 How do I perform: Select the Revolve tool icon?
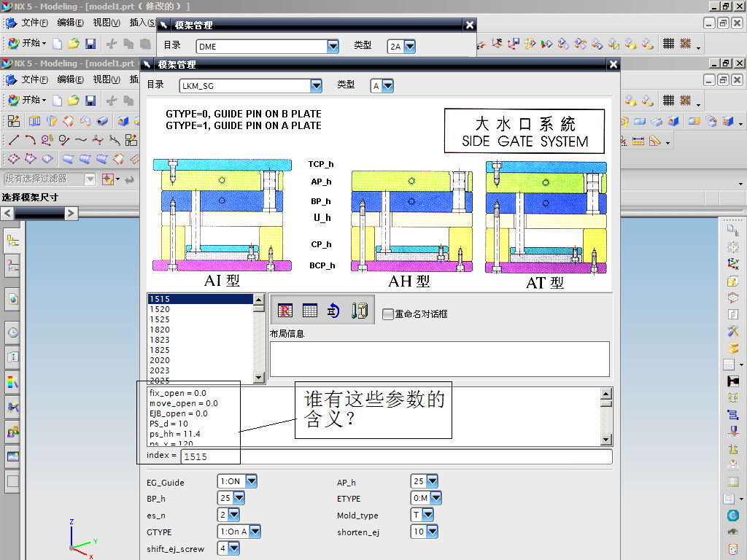coord(52,121)
